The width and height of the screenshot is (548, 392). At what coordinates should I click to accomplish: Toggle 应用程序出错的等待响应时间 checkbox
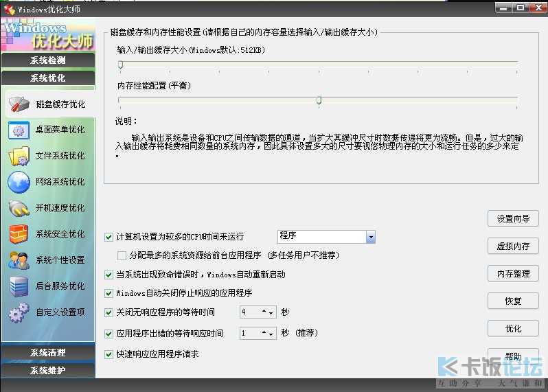pos(109,334)
